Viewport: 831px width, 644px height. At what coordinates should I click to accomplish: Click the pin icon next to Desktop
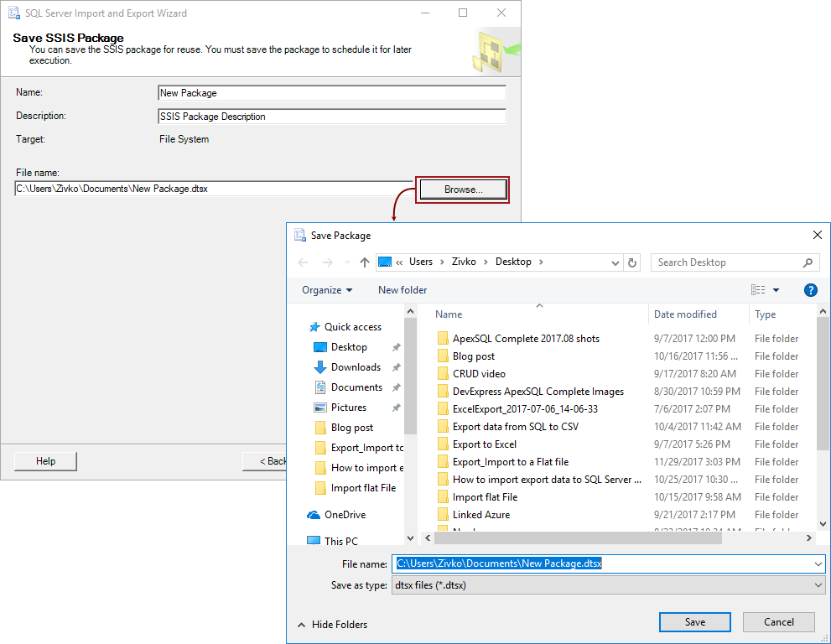click(396, 348)
